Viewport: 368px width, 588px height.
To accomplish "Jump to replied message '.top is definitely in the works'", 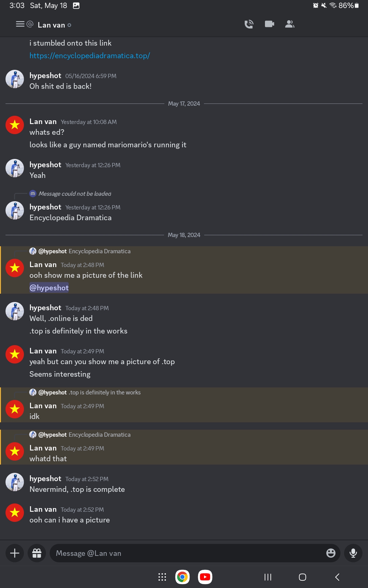I will point(104,393).
